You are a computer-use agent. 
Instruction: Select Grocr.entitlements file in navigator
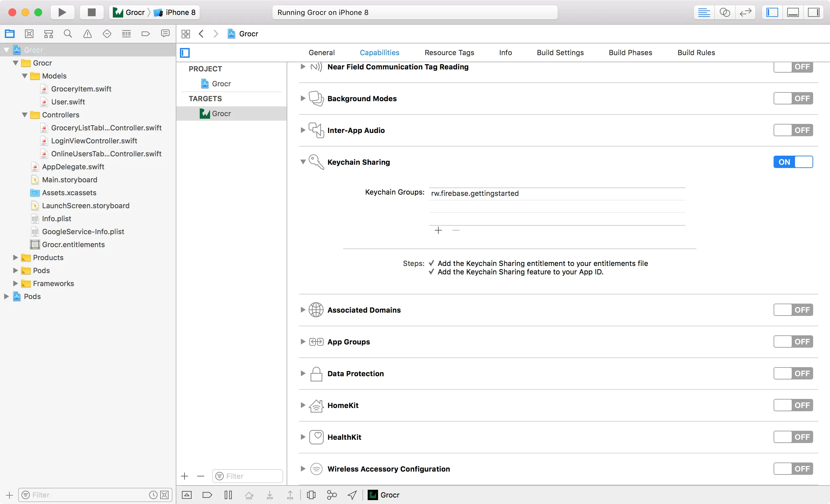73,245
